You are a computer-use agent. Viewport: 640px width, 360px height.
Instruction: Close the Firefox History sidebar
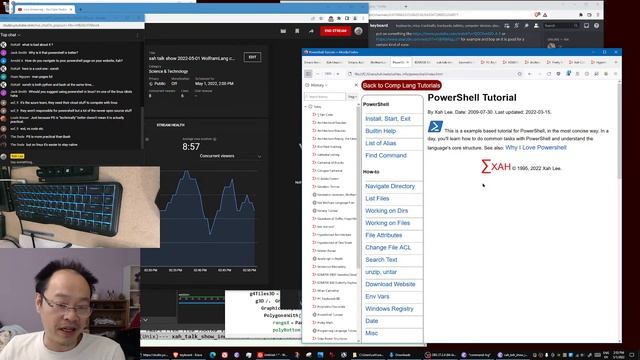click(356, 85)
